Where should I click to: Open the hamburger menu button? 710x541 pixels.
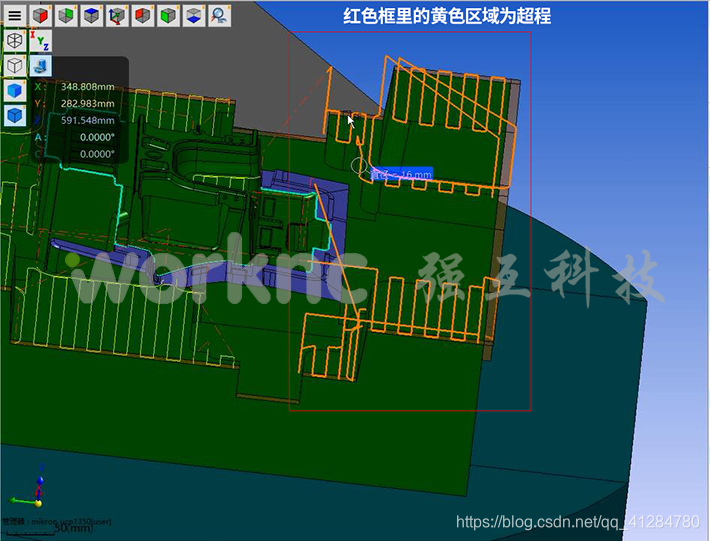15,15
